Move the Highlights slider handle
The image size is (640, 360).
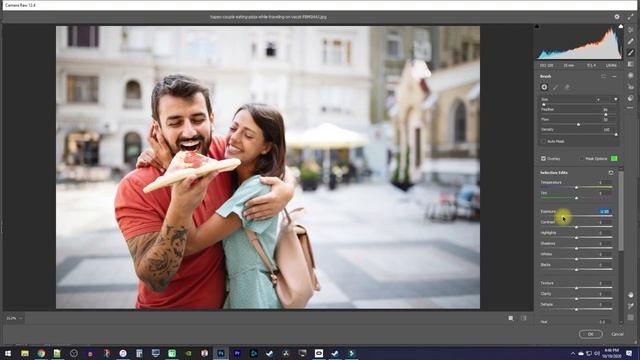576,237
